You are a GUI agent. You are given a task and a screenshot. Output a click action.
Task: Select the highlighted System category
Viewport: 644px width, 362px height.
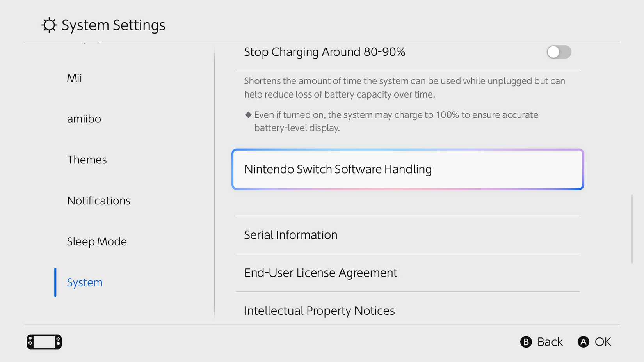click(x=84, y=282)
